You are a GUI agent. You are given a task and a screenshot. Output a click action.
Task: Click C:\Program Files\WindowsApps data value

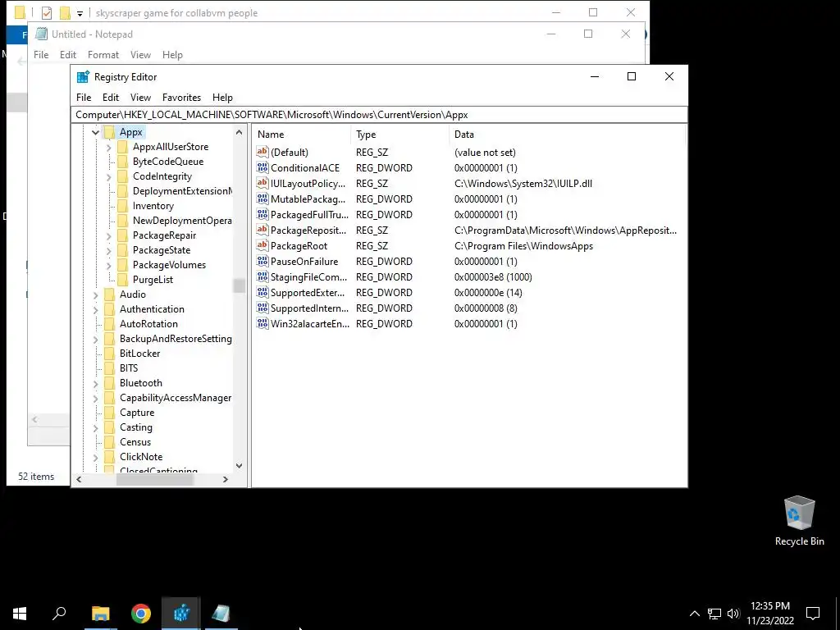click(x=523, y=246)
